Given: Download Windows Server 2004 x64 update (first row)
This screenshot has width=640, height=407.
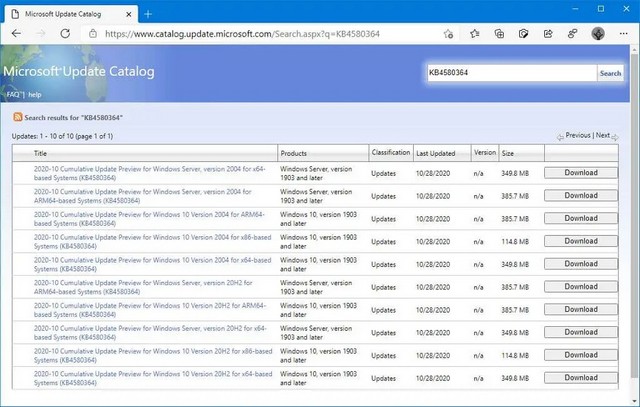Looking at the screenshot, I should [x=581, y=173].
